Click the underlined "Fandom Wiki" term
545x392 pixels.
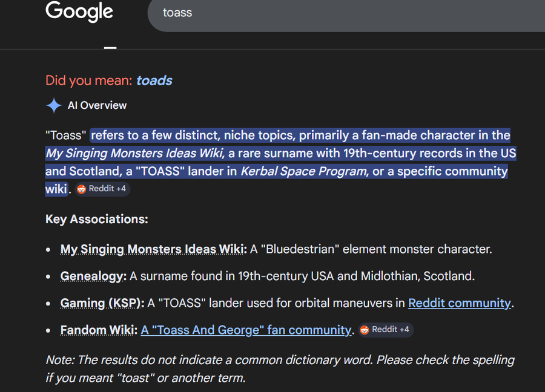click(99, 330)
